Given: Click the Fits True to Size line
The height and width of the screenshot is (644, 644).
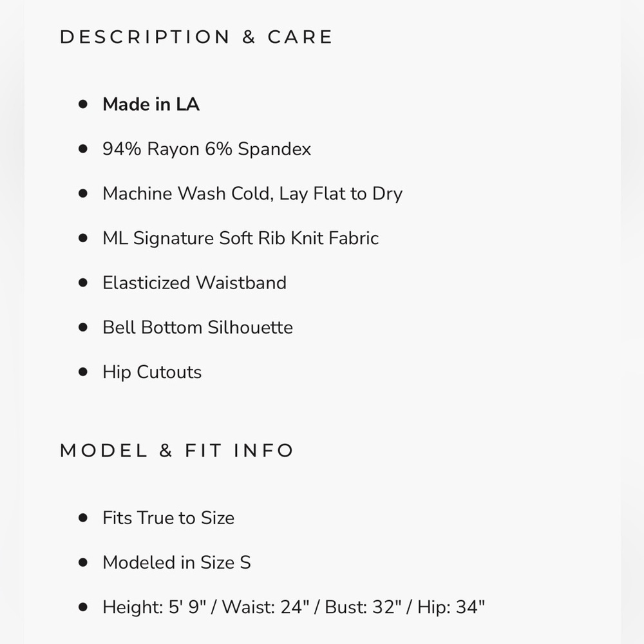Looking at the screenshot, I should pos(169,518).
